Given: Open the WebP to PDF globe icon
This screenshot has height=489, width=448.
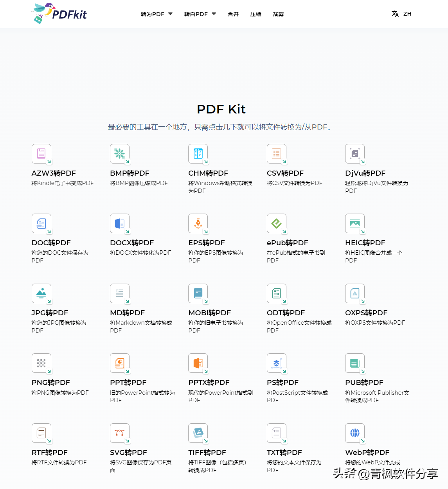Looking at the screenshot, I should pyautogui.click(x=355, y=433).
